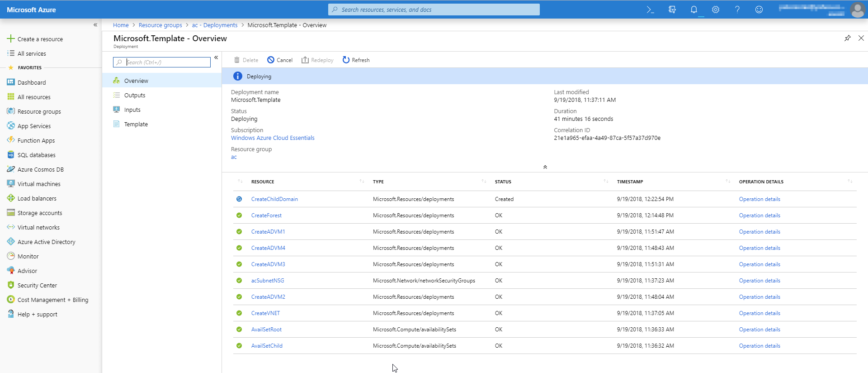Go to Resource groups breadcrumb
Image resolution: width=868 pixels, height=373 pixels.
pyautogui.click(x=160, y=25)
